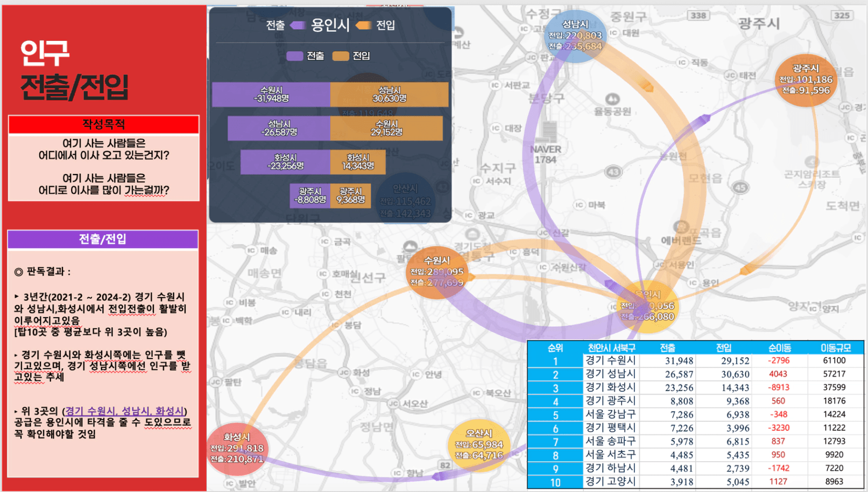Select the 경기 성남시 table cell
The height and width of the screenshot is (492, 868).
click(x=611, y=374)
